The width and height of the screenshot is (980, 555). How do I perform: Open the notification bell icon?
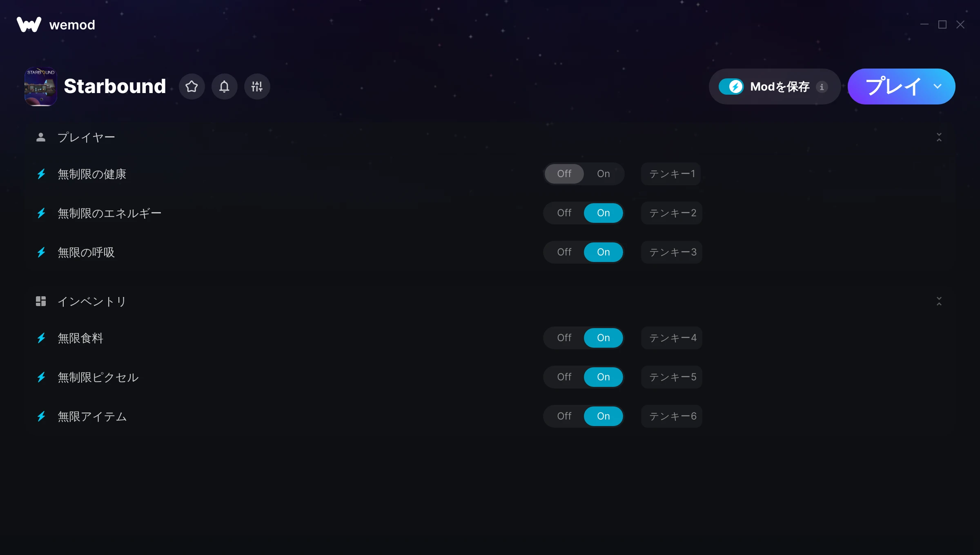tap(224, 87)
